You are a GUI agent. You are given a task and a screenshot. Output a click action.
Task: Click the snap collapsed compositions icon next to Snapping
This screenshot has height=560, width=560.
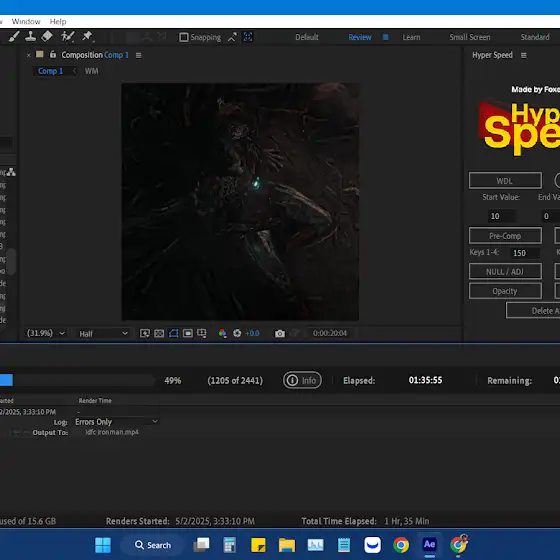click(x=232, y=37)
